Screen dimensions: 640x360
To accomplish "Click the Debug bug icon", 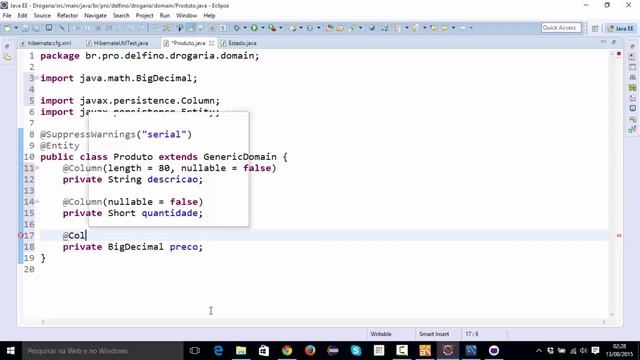I will pyautogui.click(x=237, y=28).
